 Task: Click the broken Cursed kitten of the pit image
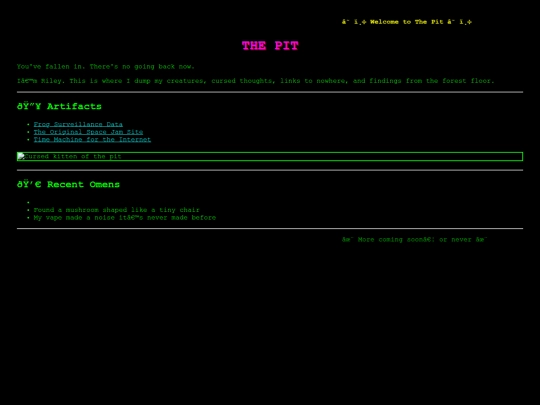coord(270,156)
